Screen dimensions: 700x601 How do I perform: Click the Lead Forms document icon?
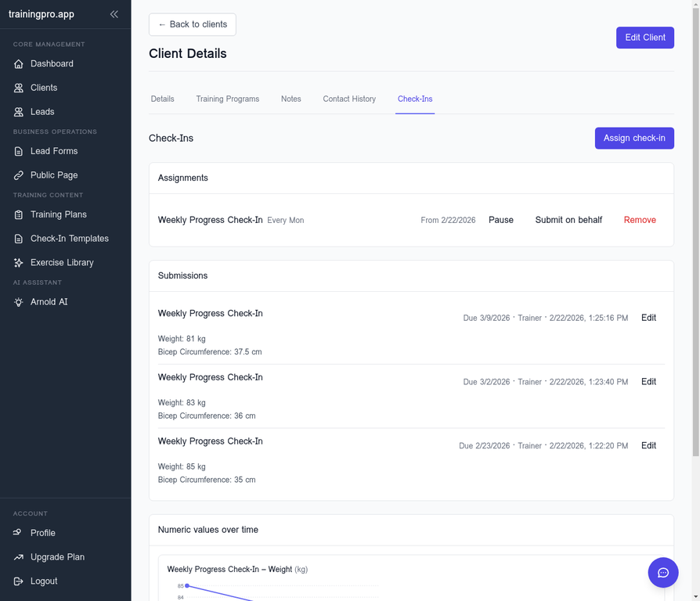click(19, 152)
